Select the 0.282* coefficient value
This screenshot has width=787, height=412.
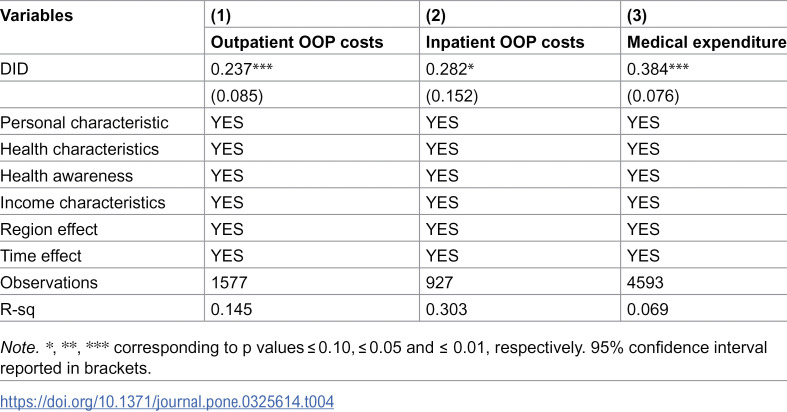pos(450,69)
